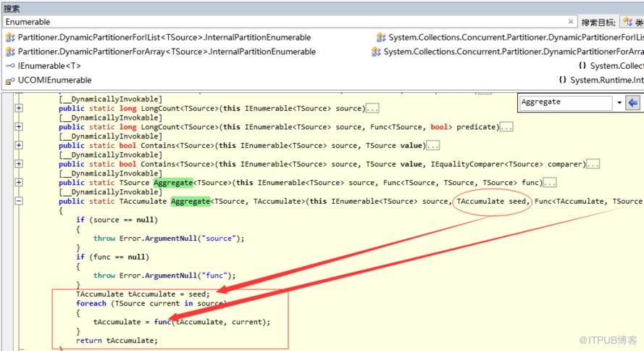Screen dimensions: 644x351
Task: Expand the LongCount method with predicate parameter
Action: 19,127
